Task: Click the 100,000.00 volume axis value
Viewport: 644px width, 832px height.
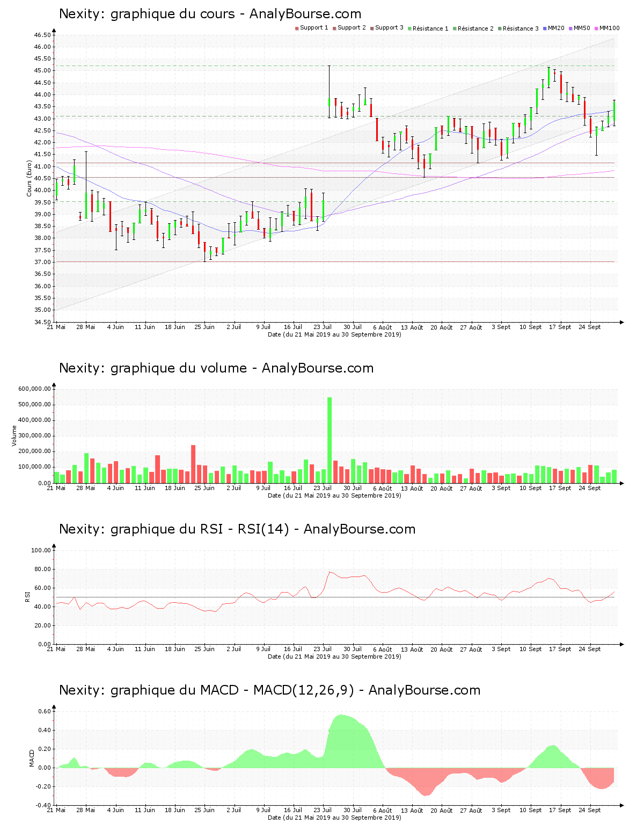Action: click(34, 467)
